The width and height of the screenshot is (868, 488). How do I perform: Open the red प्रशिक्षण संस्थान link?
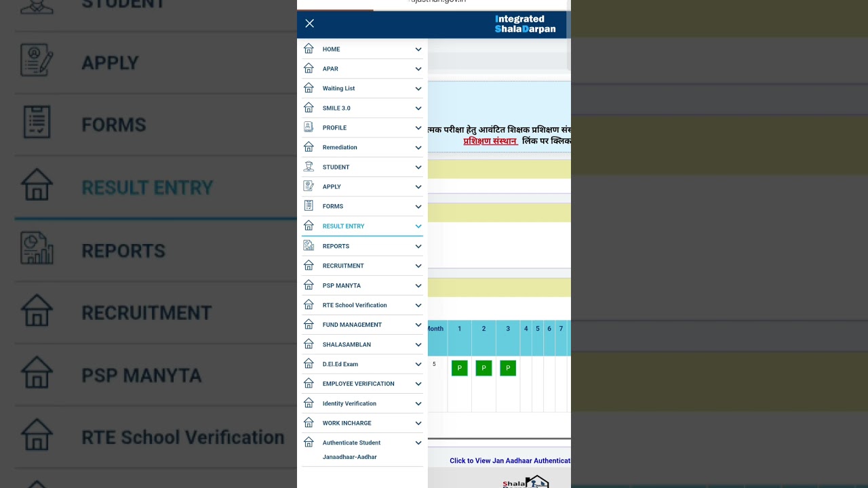[490, 141]
